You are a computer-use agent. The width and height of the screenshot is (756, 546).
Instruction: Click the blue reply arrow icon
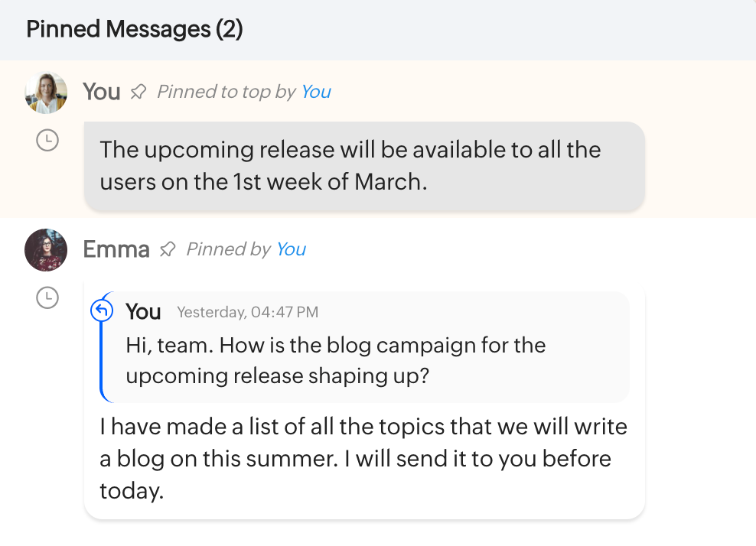click(x=102, y=310)
